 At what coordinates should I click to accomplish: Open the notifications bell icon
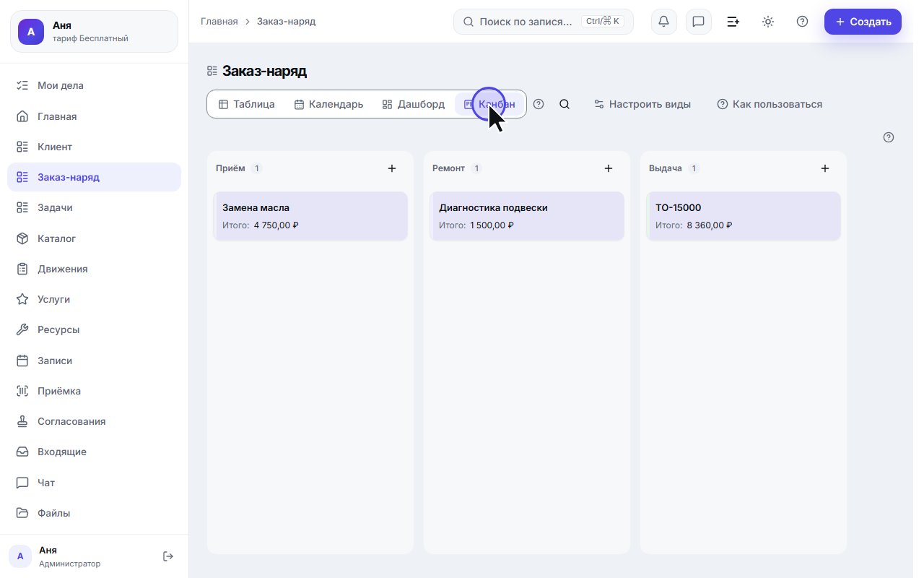663,22
